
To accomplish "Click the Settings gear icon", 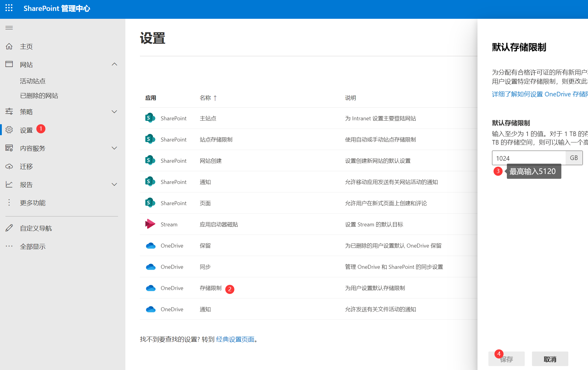I will coord(9,130).
